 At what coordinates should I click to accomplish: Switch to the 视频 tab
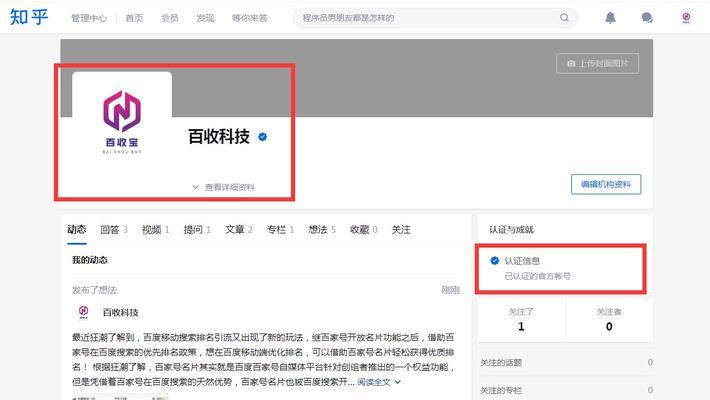(x=155, y=230)
